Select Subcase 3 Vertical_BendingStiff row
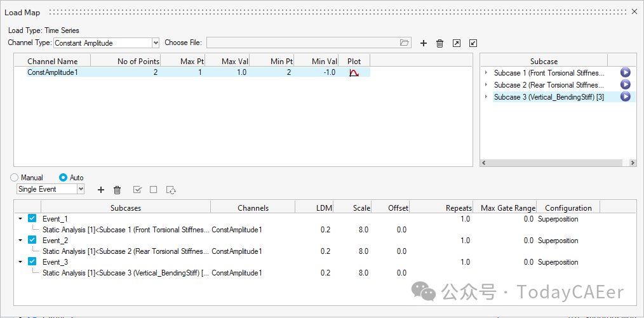Viewport: 644px width, 318px height. coord(549,97)
